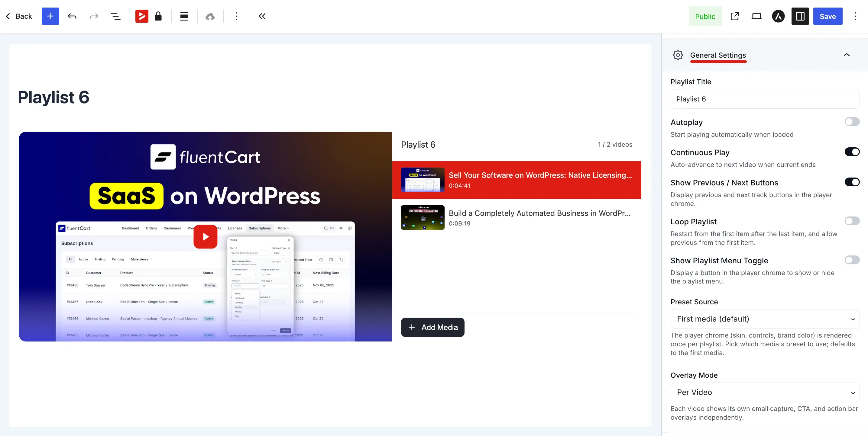Click the red playlist block icon
This screenshot has width=868, height=436.
141,16
